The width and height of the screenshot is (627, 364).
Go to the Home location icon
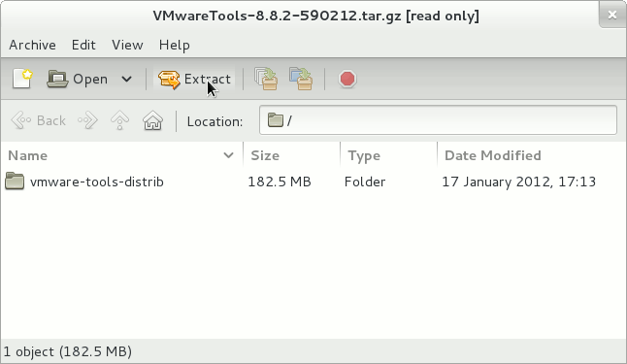[x=152, y=120]
